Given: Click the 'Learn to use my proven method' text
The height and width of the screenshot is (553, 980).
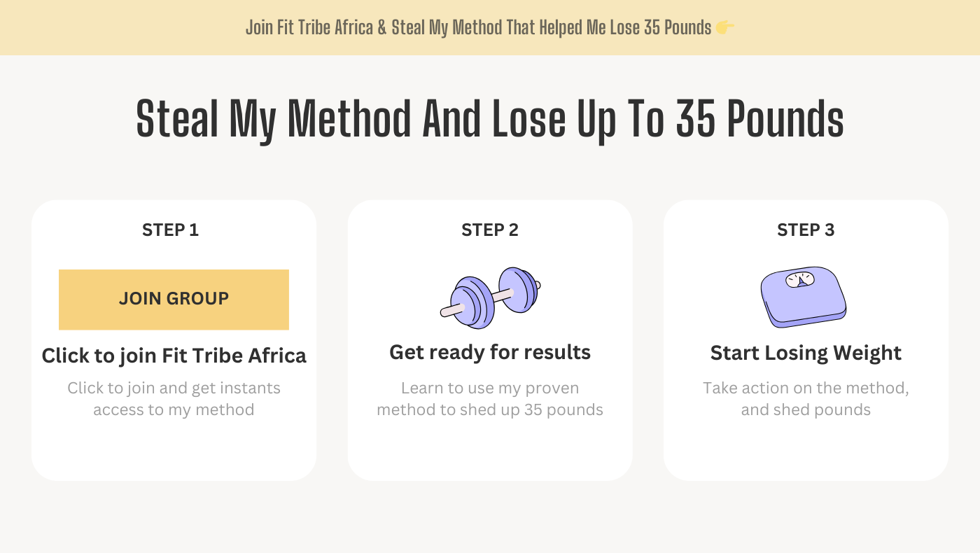Looking at the screenshot, I should (490, 399).
